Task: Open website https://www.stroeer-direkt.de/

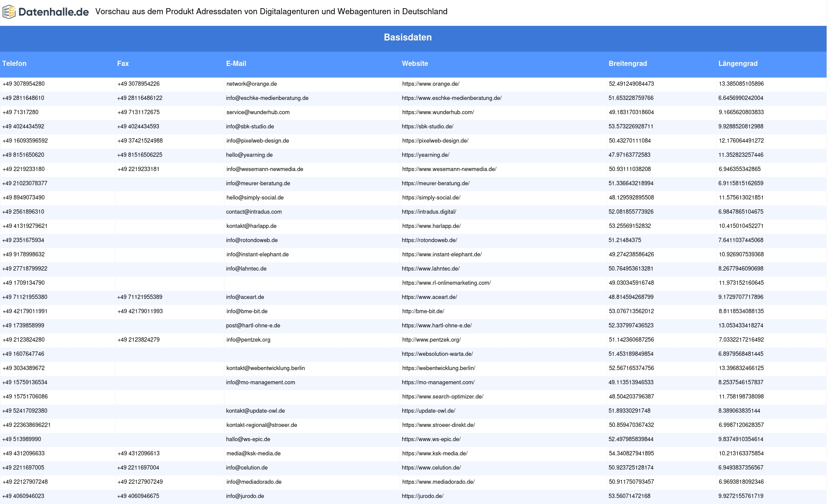Action: tap(439, 425)
